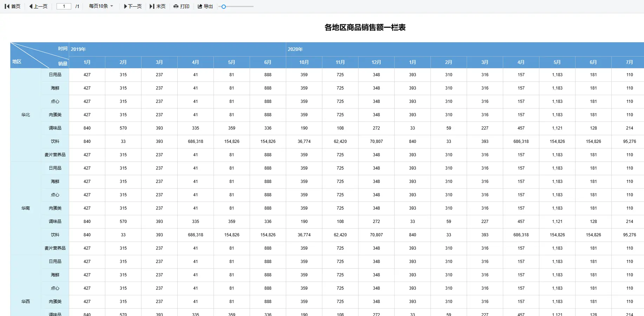Click 62,420 in 华南 饮料 row

tap(340, 235)
